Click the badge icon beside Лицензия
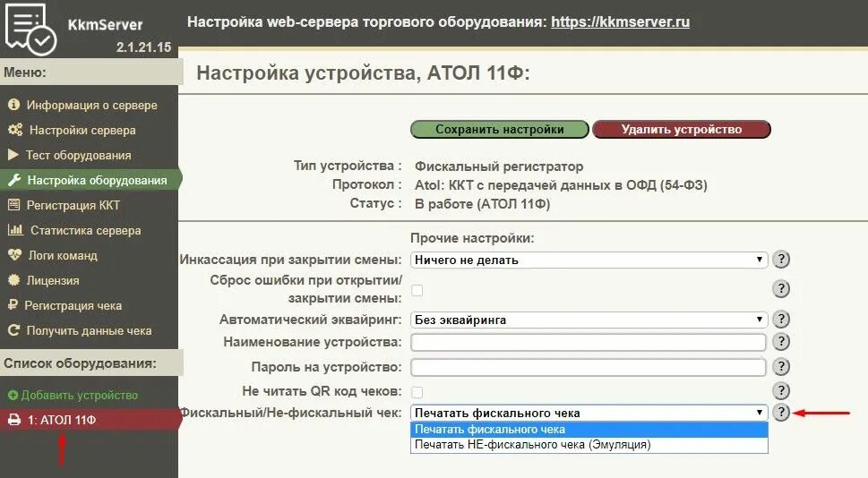868x478 pixels. [13, 280]
